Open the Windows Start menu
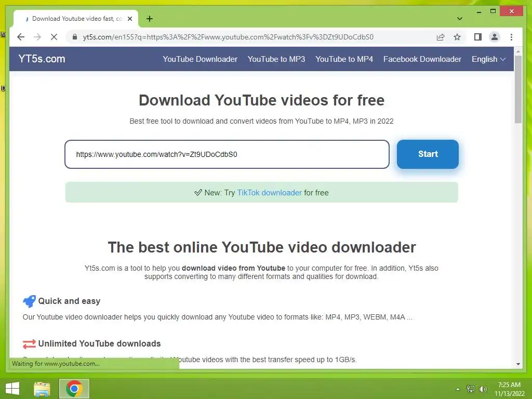Image resolution: width=532 pixels, height=399 pixels. [12, 389]
